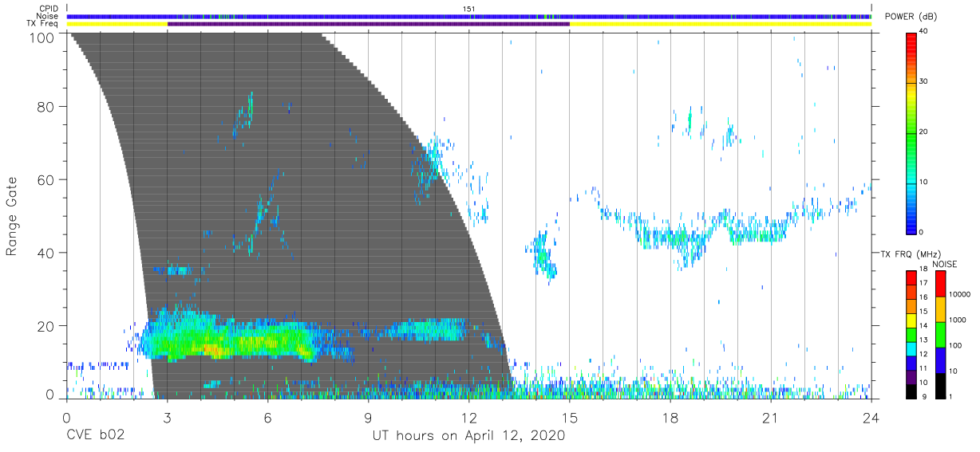Click the purple section of the TX Freq strip
The width and height of the screenshot is (980, 452).
[368, 24]
